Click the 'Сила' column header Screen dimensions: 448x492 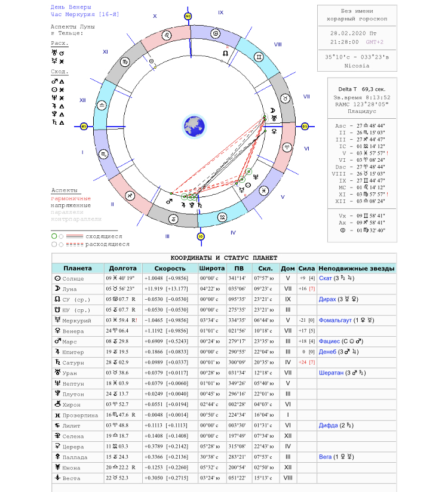tap(306, 268)
